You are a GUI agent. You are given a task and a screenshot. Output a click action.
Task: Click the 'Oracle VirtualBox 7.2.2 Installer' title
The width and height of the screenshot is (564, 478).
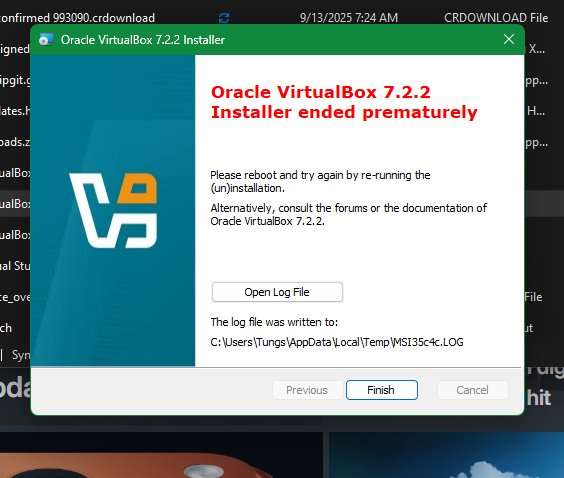point(143,40)
